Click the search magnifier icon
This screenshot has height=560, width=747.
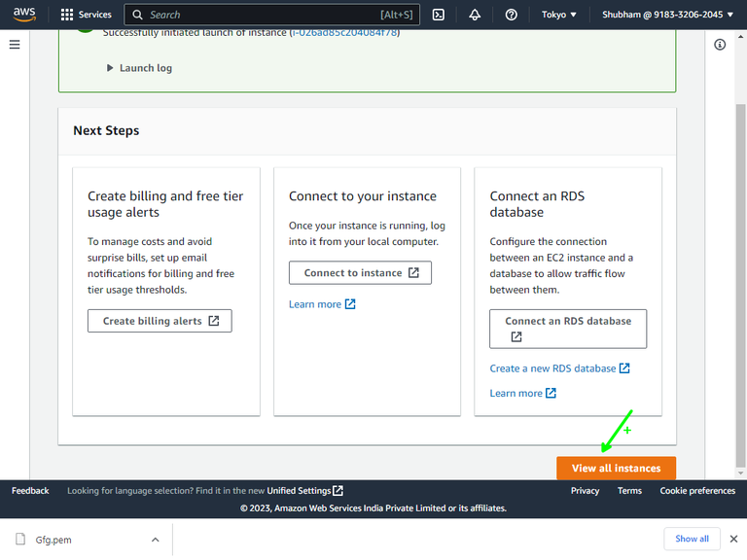click(x=137, y=15)
